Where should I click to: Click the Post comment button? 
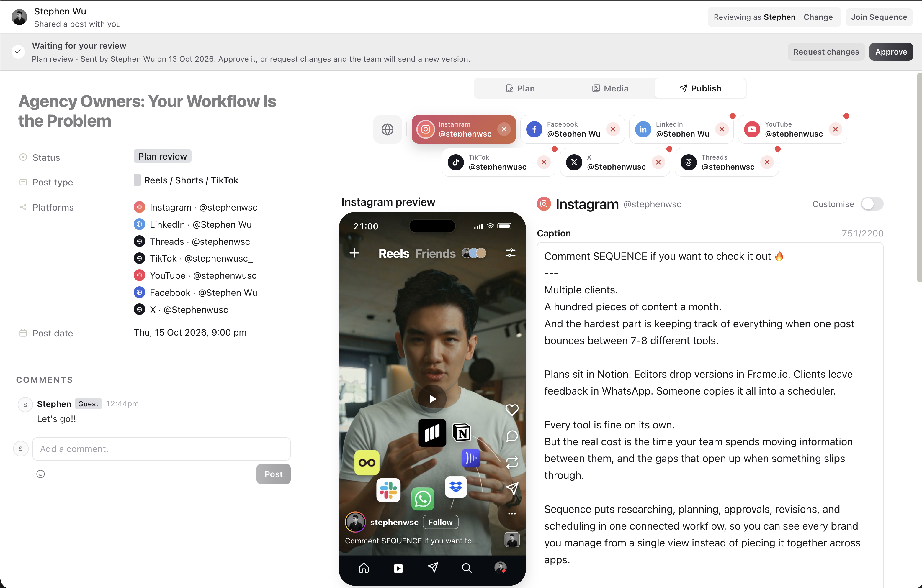point(273,474)
